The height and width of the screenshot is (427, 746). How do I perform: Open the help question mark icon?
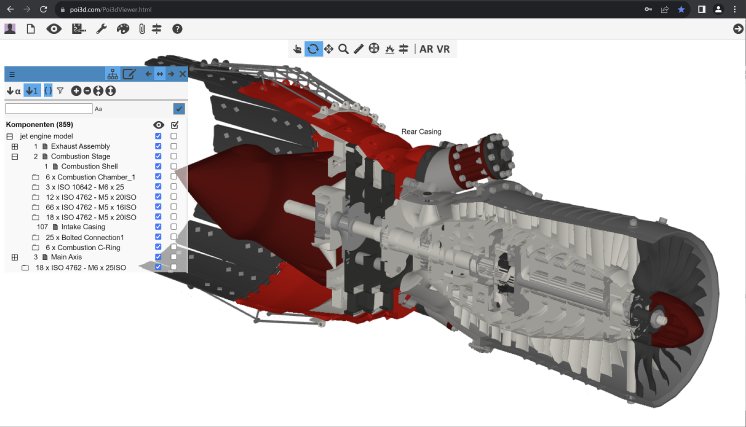[177, 29]
